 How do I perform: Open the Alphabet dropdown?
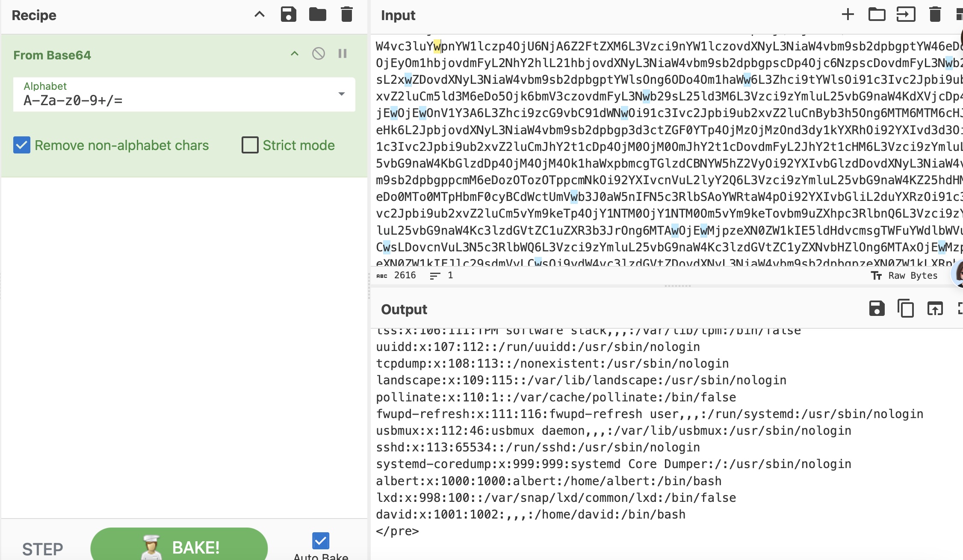(x=341, y=94)
